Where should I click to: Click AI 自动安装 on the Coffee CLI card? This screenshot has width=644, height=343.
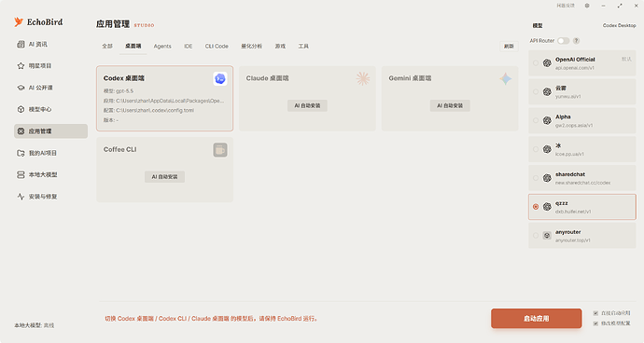[164, 177]
